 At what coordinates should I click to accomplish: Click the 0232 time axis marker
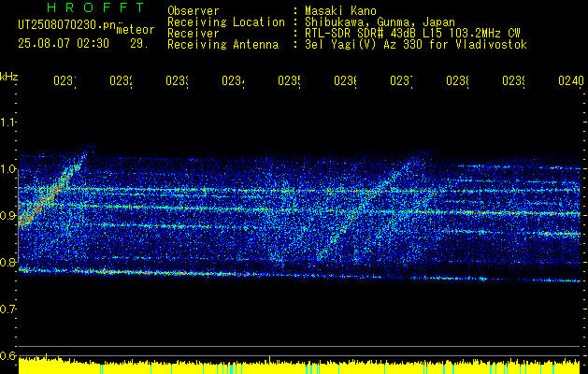(x=122, y=80)
